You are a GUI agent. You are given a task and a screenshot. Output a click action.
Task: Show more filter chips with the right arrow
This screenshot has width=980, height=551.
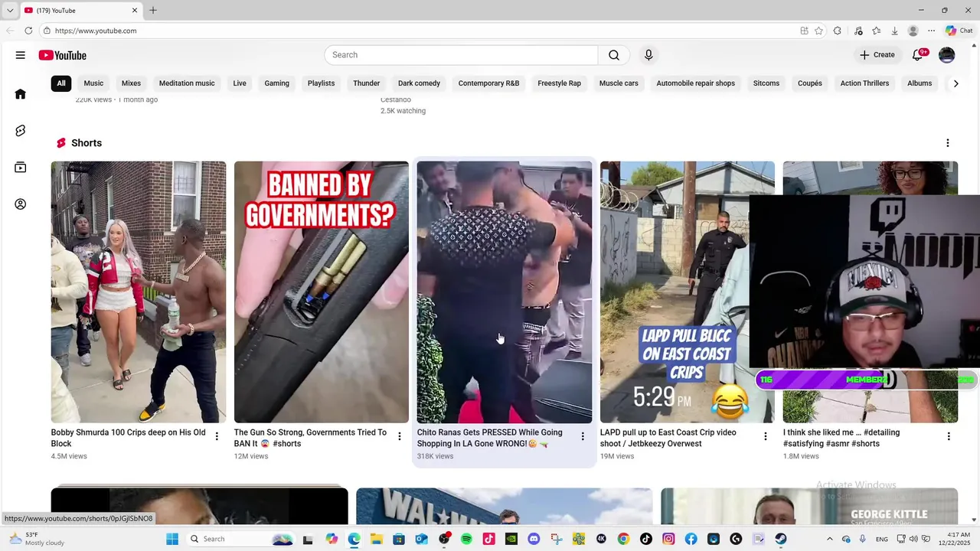955,83
